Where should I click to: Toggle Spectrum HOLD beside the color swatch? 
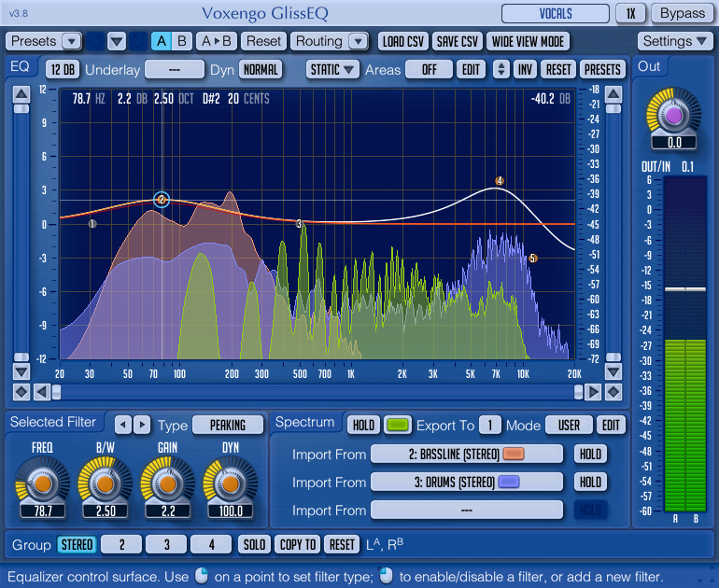pos(363,426)
